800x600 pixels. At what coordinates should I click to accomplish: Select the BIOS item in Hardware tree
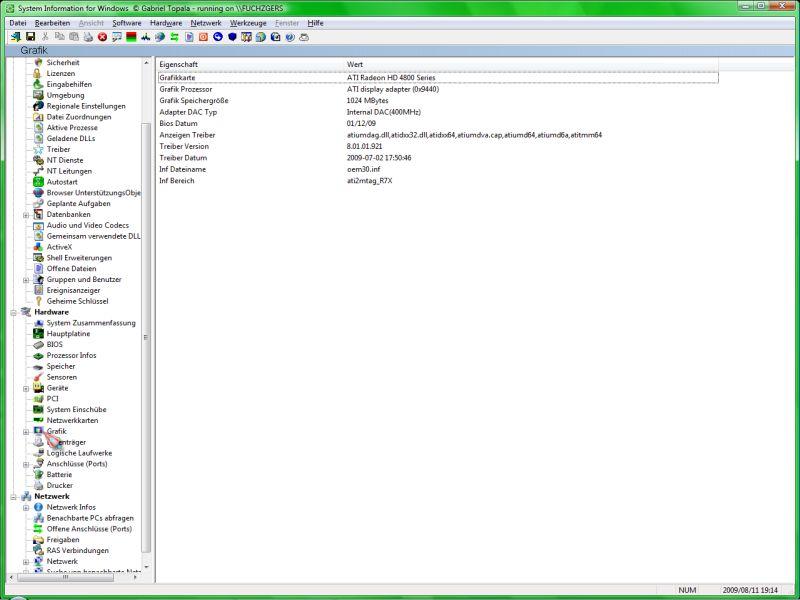pos(54,344)
